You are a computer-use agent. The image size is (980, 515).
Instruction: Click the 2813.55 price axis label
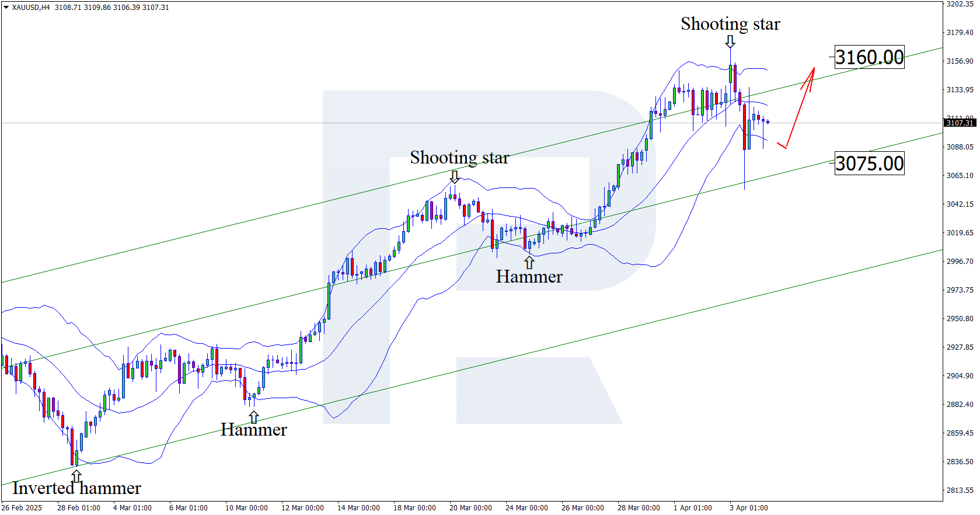(960, 490)
